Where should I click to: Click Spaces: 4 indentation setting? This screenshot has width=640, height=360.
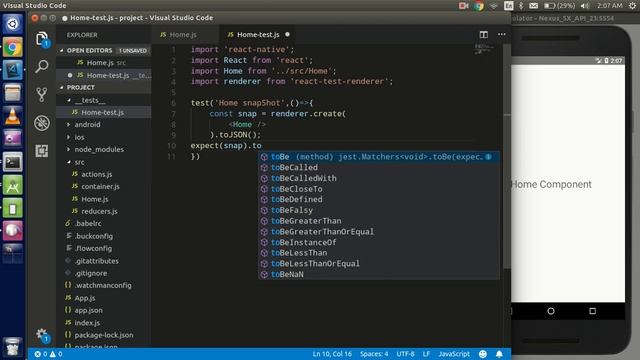[x=374, y=354]
